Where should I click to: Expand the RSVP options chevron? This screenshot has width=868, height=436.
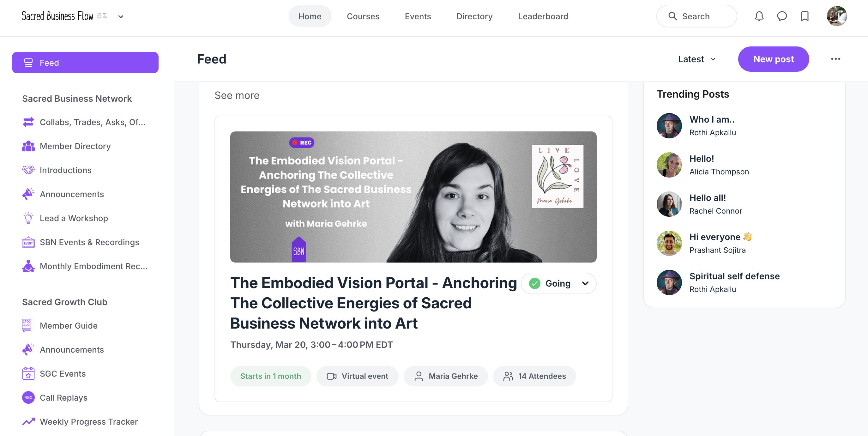(585, 283)
